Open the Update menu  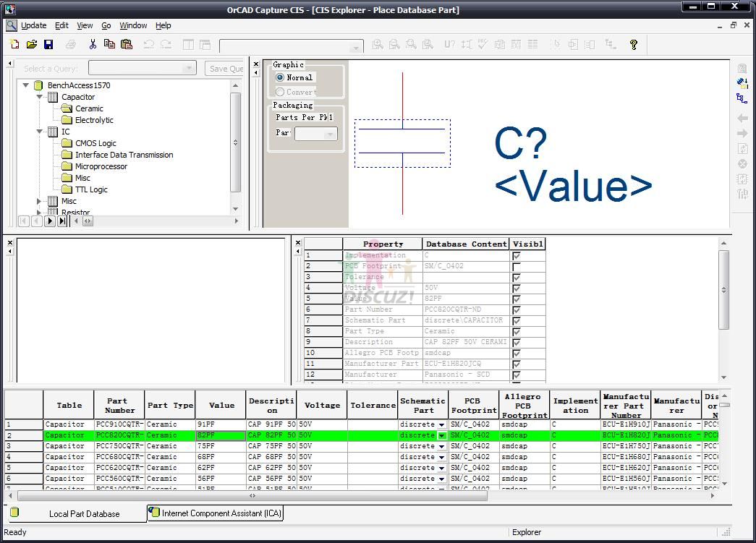pyautogui.click(x=33, y=25)
